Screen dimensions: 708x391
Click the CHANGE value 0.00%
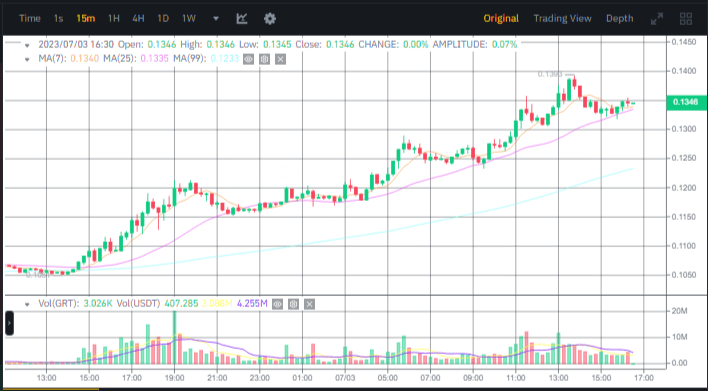[415, 44]
